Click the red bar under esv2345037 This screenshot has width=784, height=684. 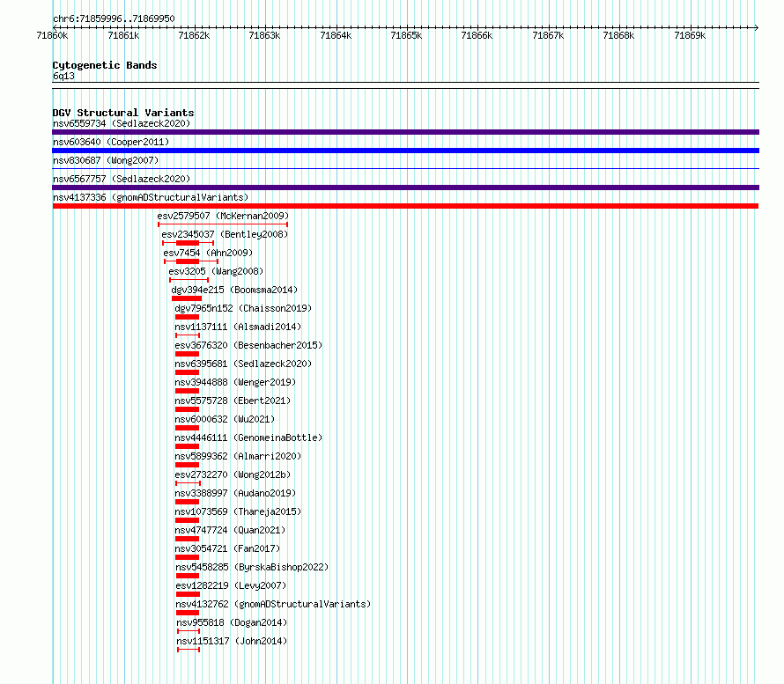[188, 243]
